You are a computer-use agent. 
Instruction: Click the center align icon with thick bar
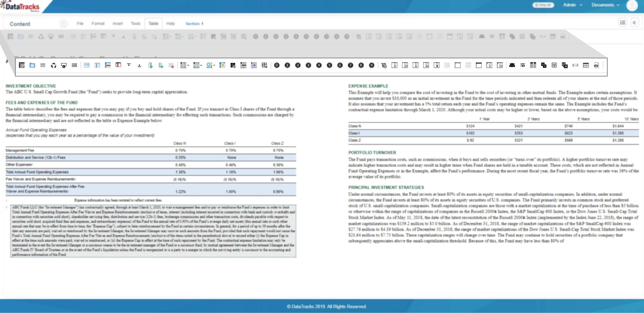tap(512, 65)
